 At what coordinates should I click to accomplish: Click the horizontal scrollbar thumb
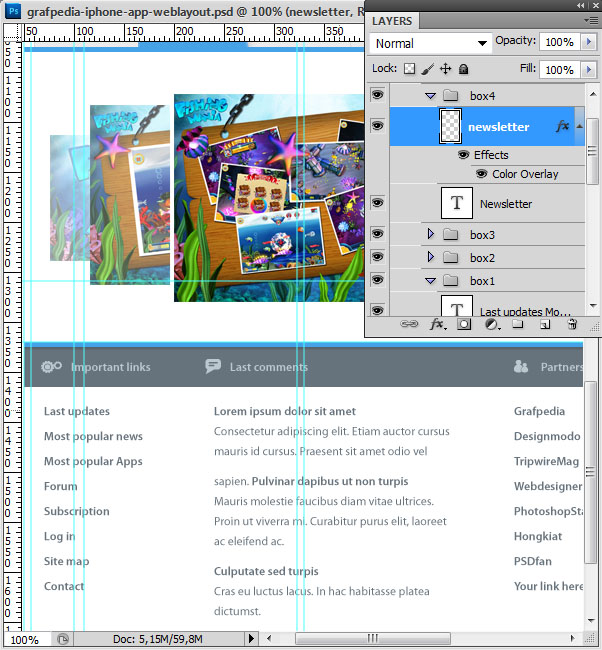point(372,638)
